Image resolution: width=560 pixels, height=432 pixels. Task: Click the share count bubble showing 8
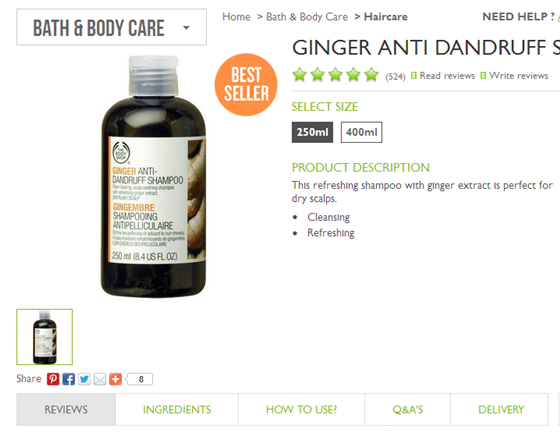point(140,379)
